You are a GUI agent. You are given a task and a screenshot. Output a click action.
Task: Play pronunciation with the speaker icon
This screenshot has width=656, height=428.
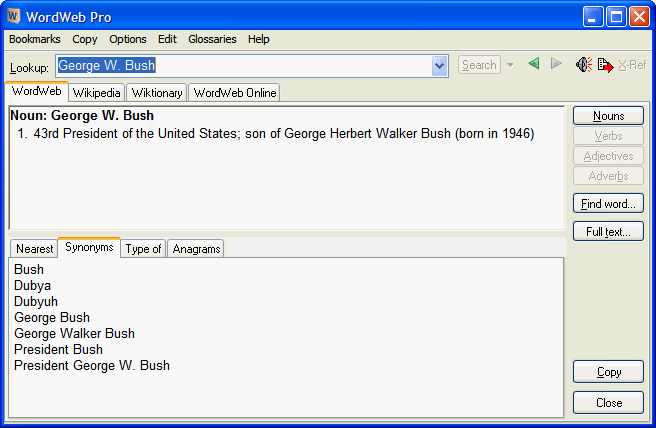tap(584, 64)
